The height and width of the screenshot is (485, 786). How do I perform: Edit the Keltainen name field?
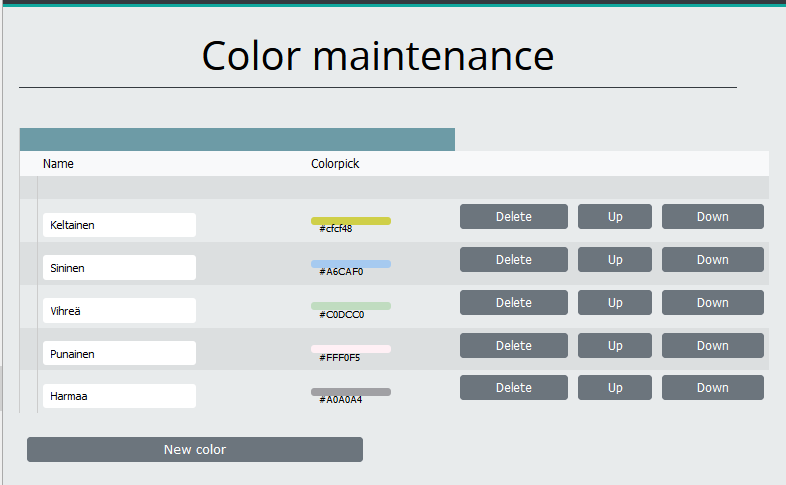(119, 226)
